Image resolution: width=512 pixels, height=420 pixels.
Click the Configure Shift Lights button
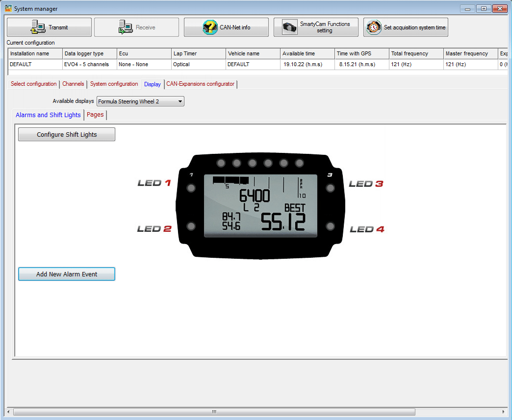(x=66, y=134)
